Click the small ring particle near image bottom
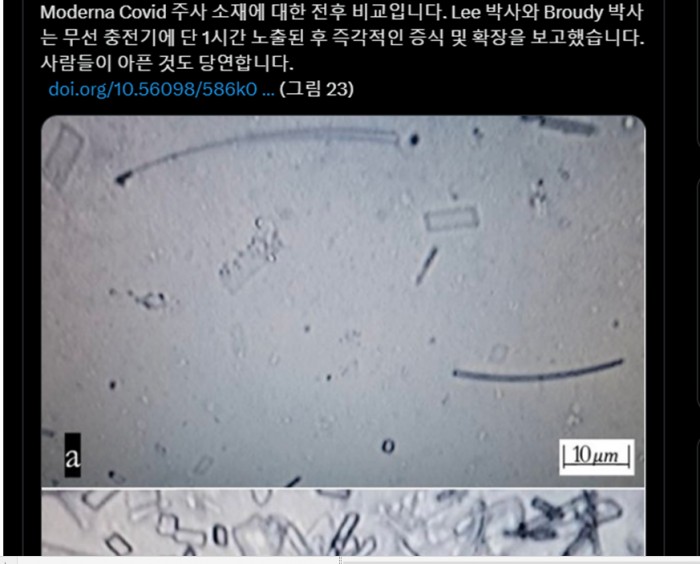 point(388,446)
